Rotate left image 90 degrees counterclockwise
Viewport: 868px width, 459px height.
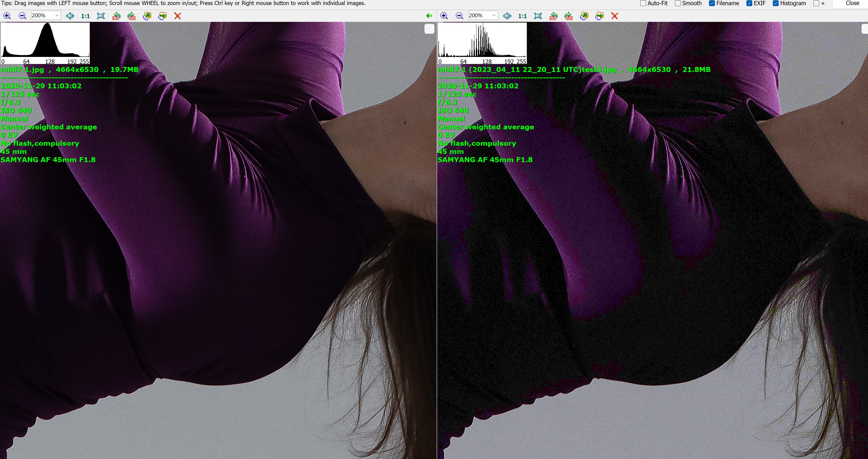coord(116,16)
